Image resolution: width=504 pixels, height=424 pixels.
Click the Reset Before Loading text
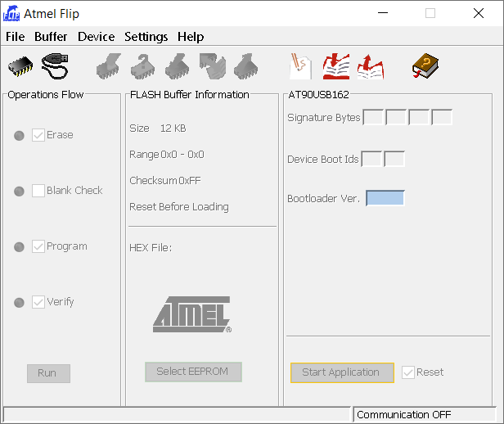click(179, 207)
